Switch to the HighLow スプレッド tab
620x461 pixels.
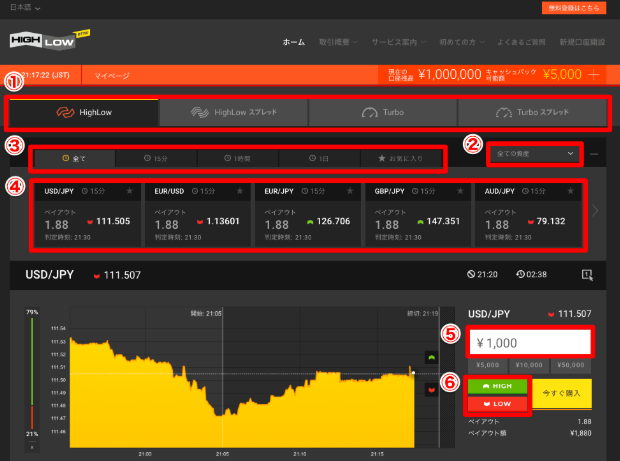[x=234, y=112]
